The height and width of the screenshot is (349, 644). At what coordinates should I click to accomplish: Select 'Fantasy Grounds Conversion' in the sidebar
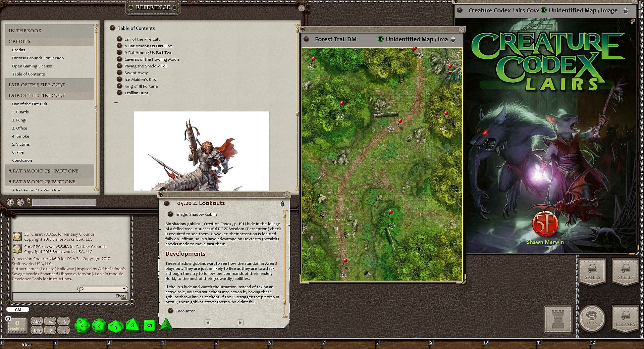[38, 58]
